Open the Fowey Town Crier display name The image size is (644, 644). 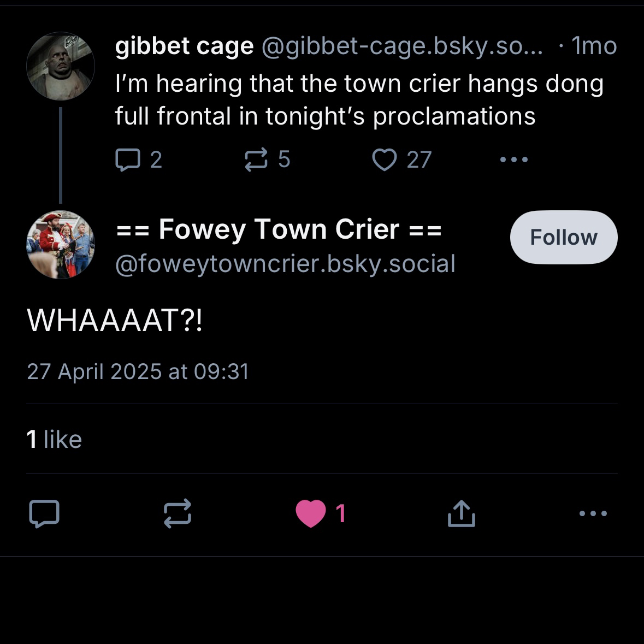pyautogui.click(x=279, y=229)
